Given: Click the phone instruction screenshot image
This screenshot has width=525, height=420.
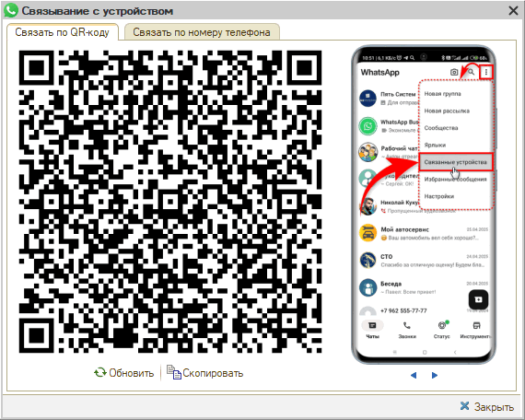Looking at the screenshot, I should click(x=424, y=204).
